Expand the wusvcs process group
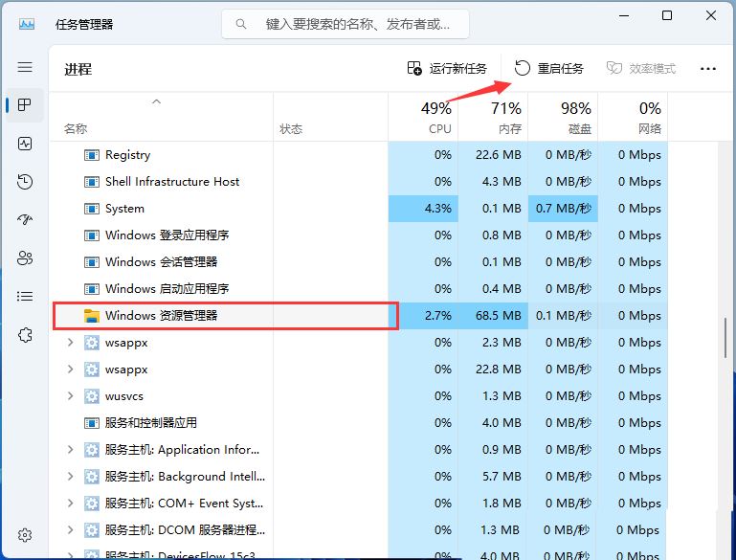 tap(70, 396)
